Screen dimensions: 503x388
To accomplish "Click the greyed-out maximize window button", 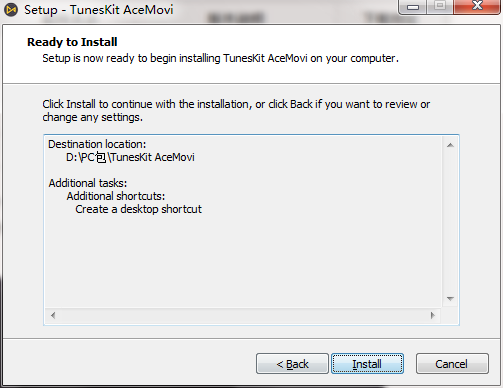I will [440, 6].
